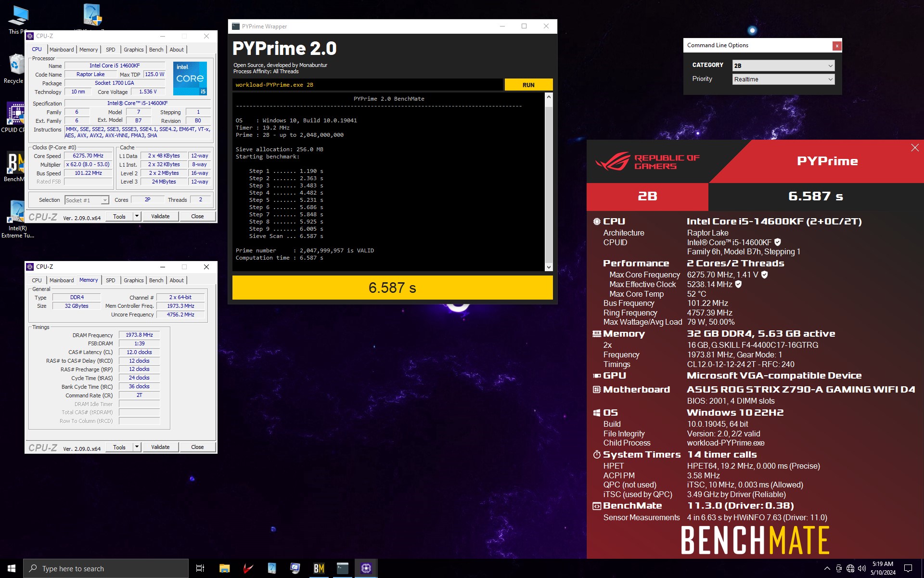Open Mainboard tab in bottom CPU-Z window

click(62, 280)
